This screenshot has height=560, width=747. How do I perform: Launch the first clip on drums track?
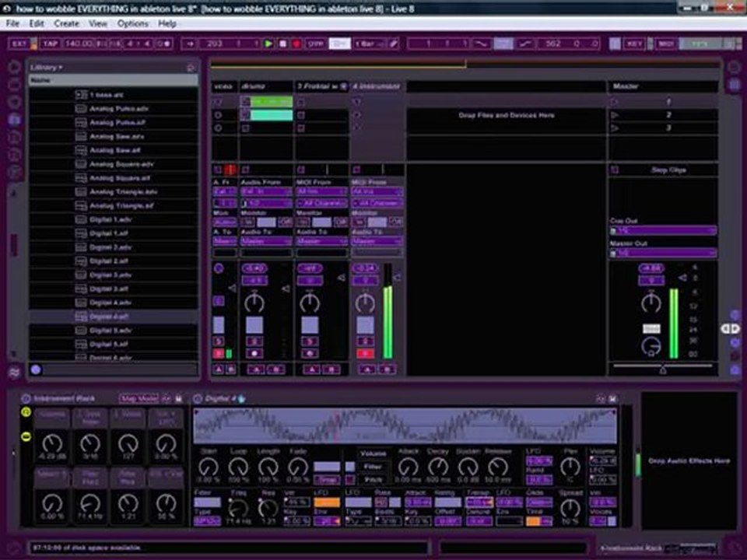[245, 101]
